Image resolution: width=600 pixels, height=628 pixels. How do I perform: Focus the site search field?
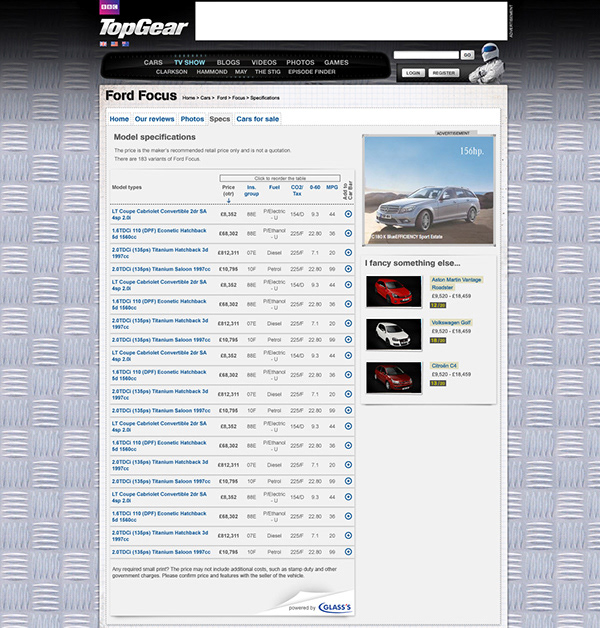[x=426, y=55]
